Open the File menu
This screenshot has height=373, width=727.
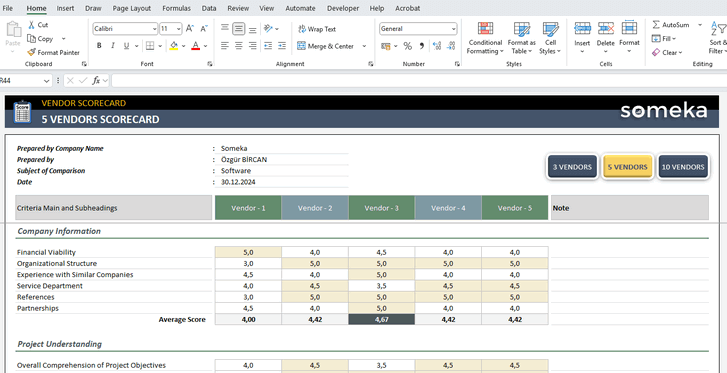(x=8, y=8)
